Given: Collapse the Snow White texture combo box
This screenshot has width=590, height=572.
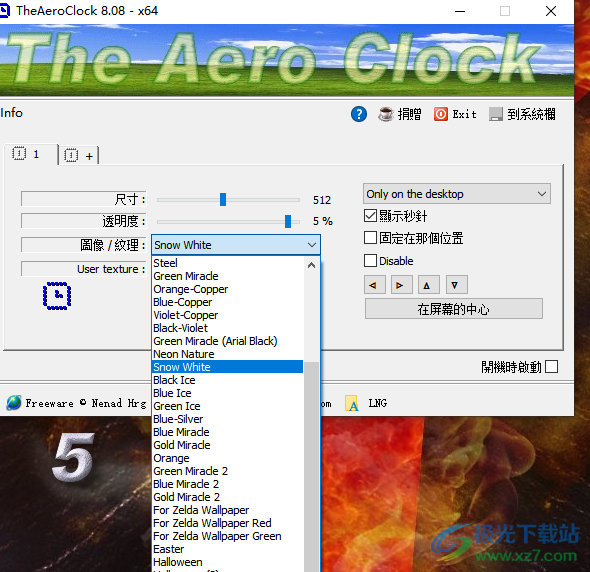Looking at the screenshot, I should pyautogui.click(x=236, y=245).
